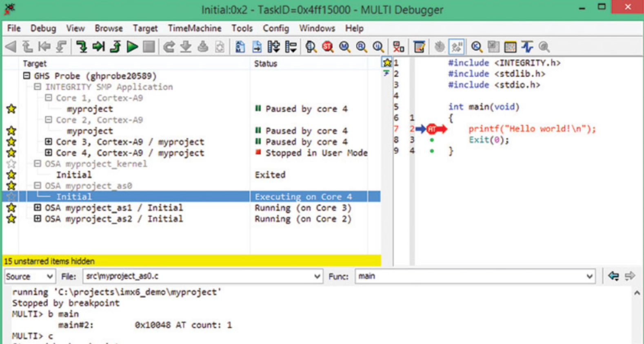This screenshot has width=644, height=344.
Task: Click the colorful grid window icon
Action: [510, 47]
